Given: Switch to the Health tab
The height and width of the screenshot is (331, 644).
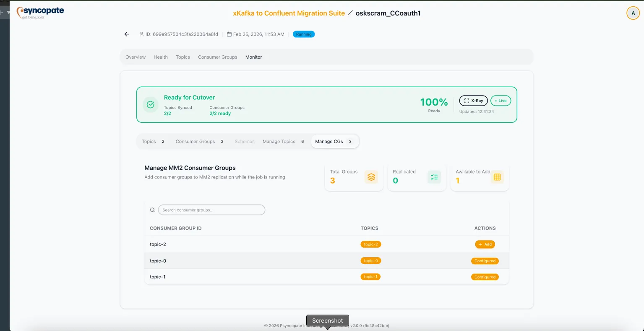Looking at the screenshot, I should 160,57.
